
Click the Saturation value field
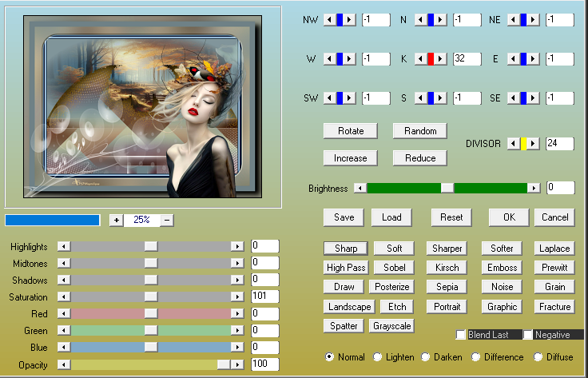tap(265, 296)
